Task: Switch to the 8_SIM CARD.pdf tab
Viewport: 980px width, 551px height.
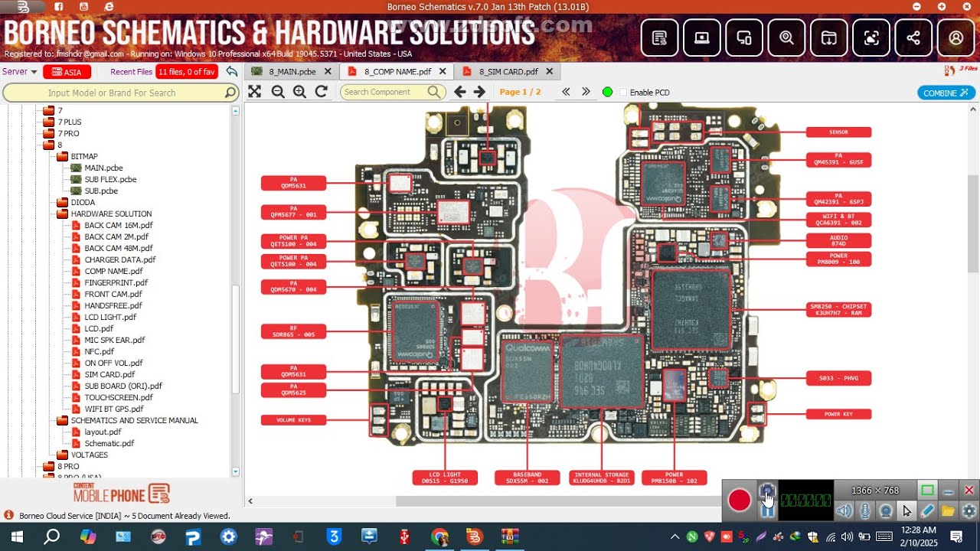Action: coord(508,72)
